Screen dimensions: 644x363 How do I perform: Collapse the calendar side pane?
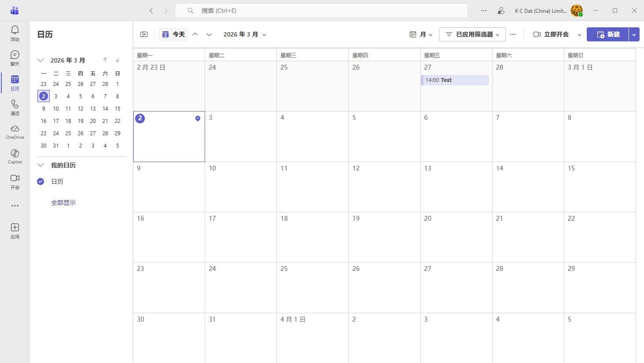point(144,34)
